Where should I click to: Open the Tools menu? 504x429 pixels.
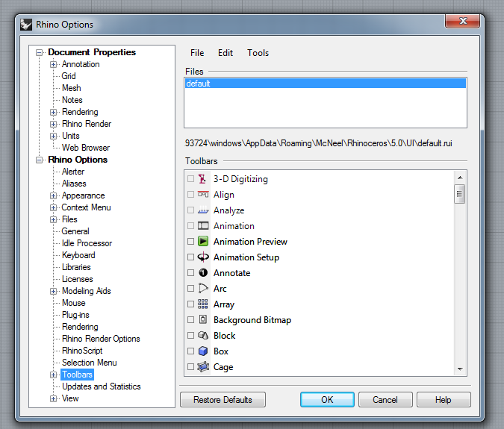[x=258, y=53]
